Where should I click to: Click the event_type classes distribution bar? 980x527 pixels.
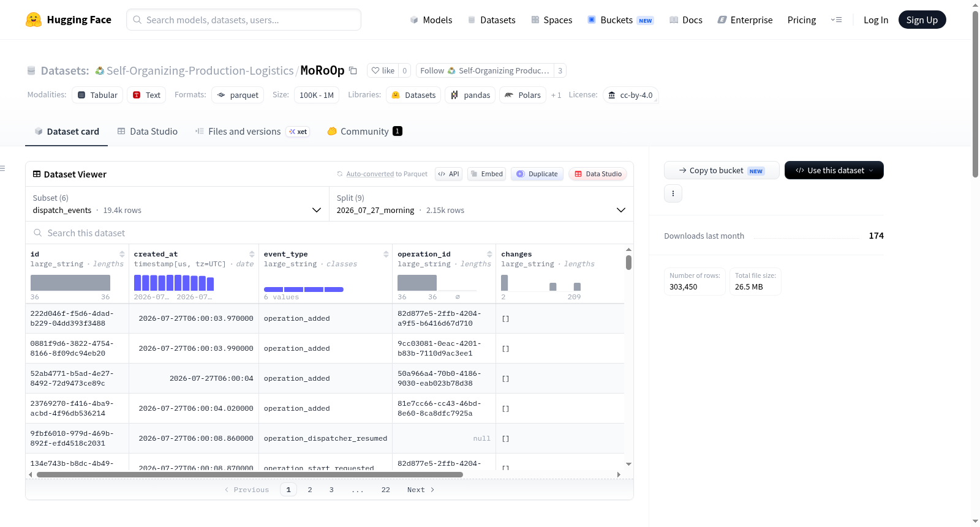[x=304, y=289]
